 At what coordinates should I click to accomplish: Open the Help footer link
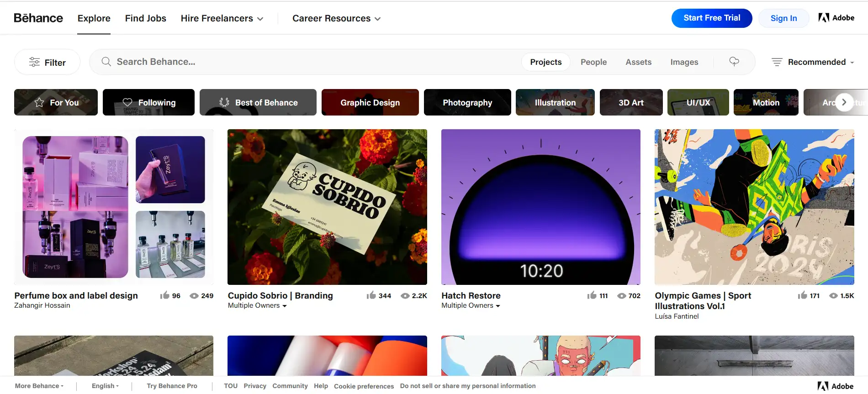[321, 386]
